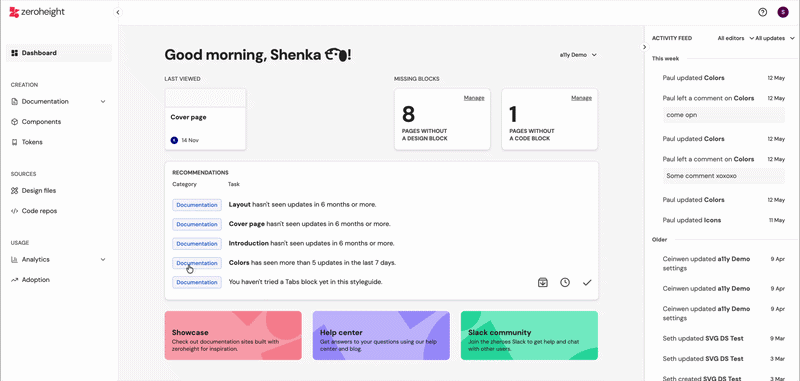Open the Cover page last viewed card
Screen dimensions: 800x381
205,119
